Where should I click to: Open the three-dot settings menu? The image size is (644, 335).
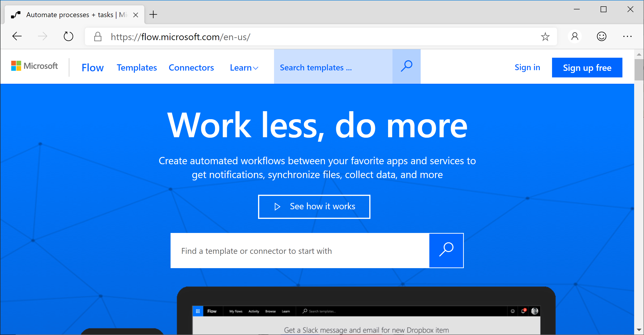click(x=627, y=37)
